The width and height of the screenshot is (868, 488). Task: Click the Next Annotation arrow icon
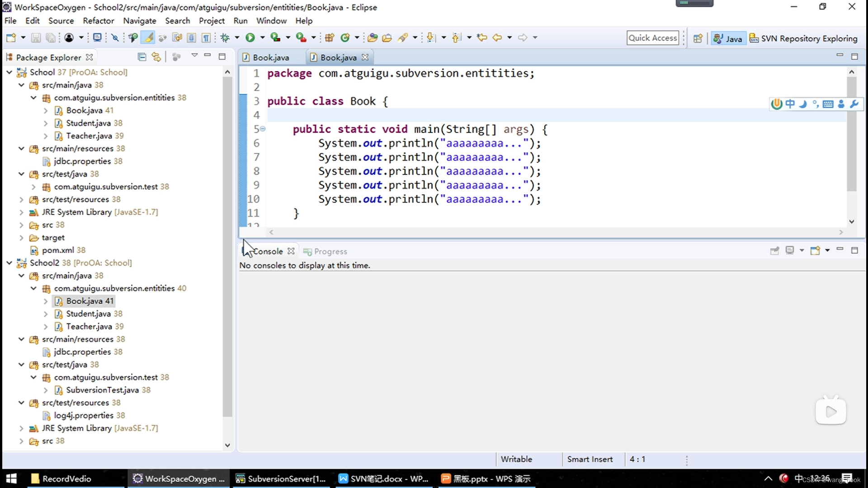pyautogui.click(x=431, y=38)
